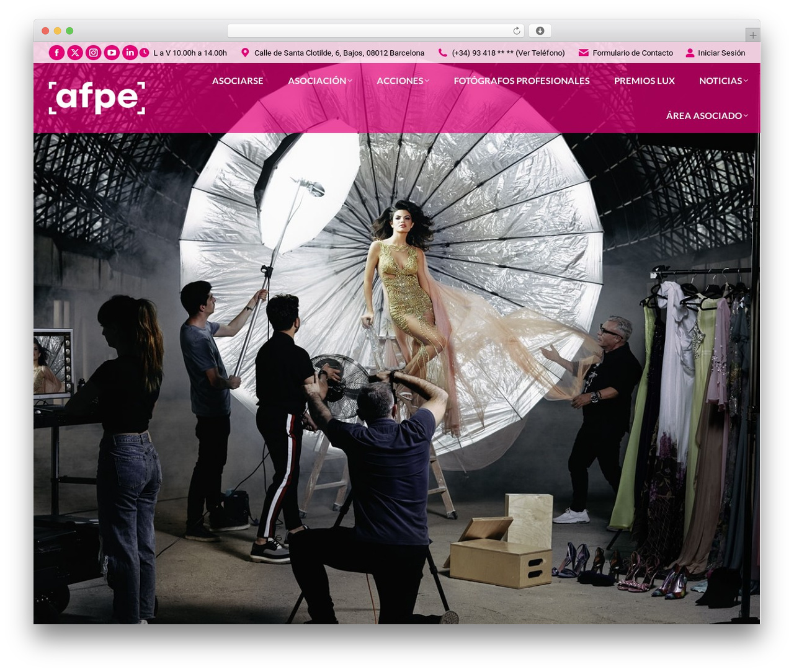Expand the NOTICIAS menu chevron
The height and width of the screenshot is (672, 794).
click(746, 81)
